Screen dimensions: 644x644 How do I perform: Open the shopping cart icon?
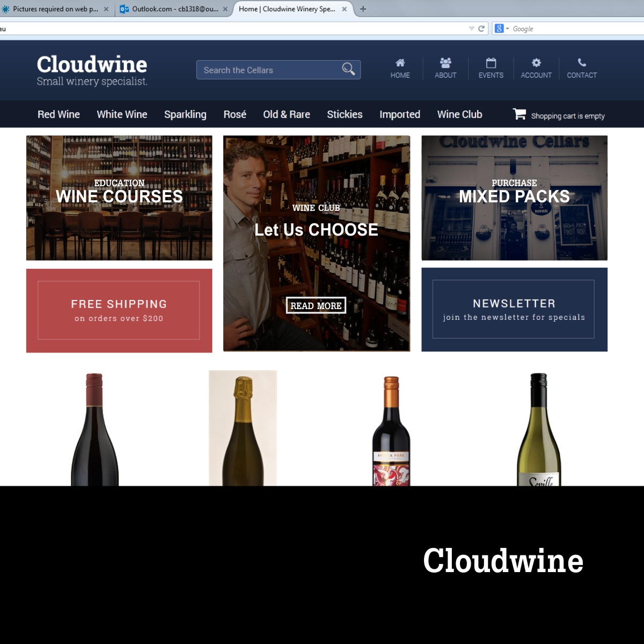click(x=519, y=114)
